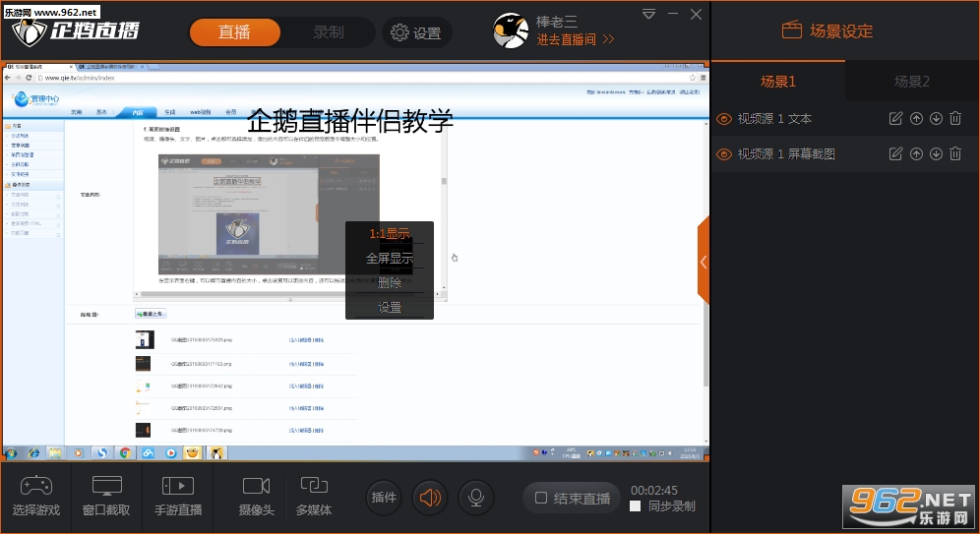Choose 1:1显示 from the context menu

click(x=390, y=234)
